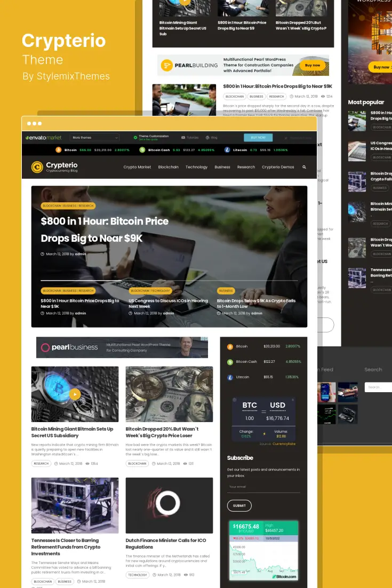Click the Bitcoin Cash icon in ticker bar
392x588 pixels.
tap(142, 149)
